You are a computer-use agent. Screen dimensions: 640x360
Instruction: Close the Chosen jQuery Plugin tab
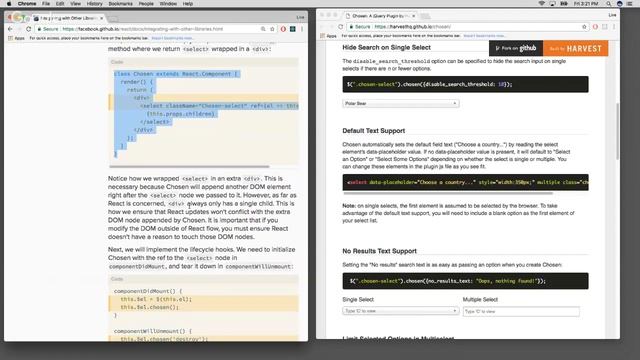(413, 16)
